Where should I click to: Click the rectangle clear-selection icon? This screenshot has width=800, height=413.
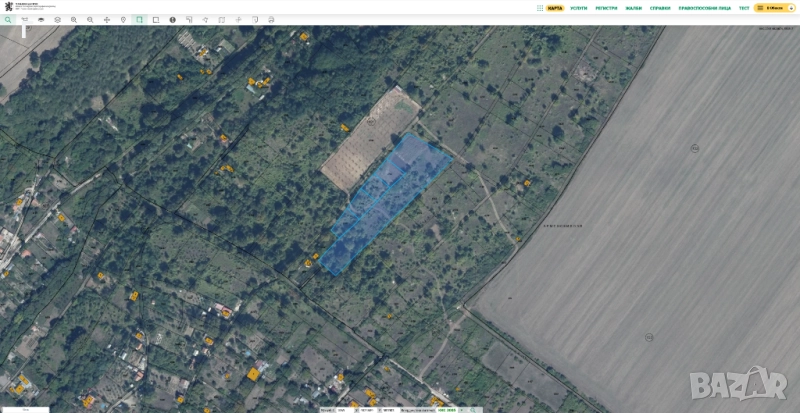click(156, 20)
